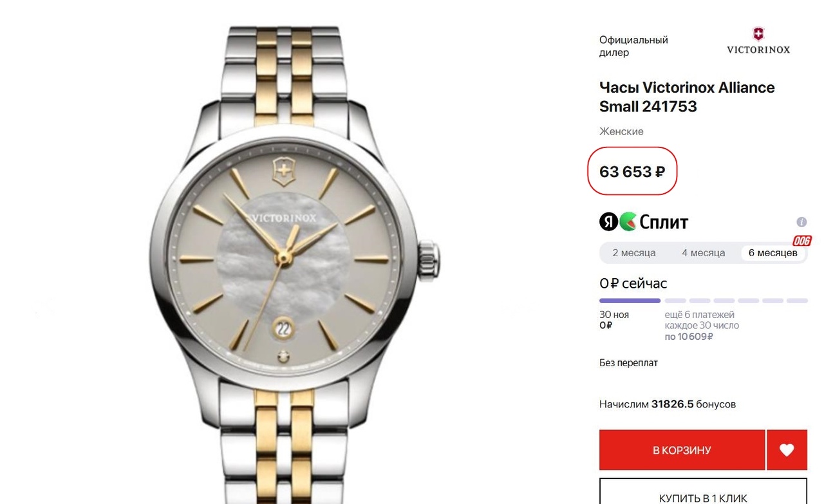
Task: Click the Victorinox brand logo
Action: pyautogui.click(x=758, y=41)
